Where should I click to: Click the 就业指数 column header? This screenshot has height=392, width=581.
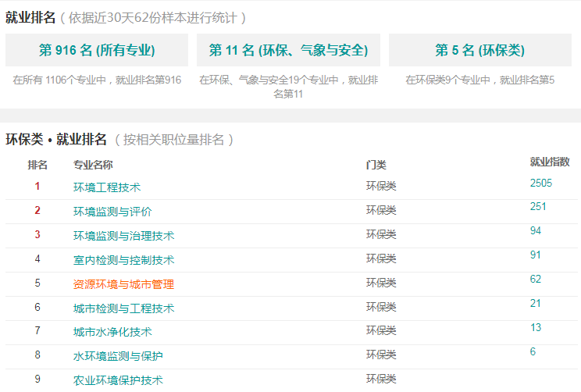click(x=550, y=162)
